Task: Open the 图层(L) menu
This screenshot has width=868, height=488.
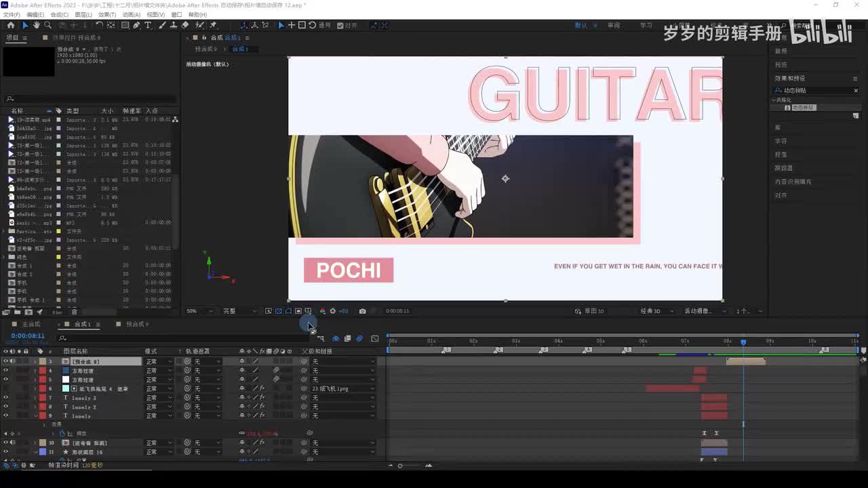Action: click(x=83, y=14)
